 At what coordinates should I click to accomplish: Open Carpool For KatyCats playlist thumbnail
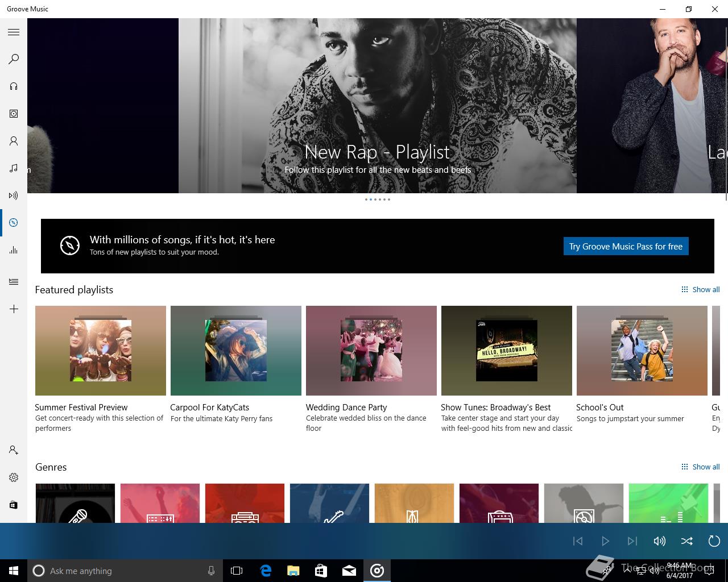[236, 351]
